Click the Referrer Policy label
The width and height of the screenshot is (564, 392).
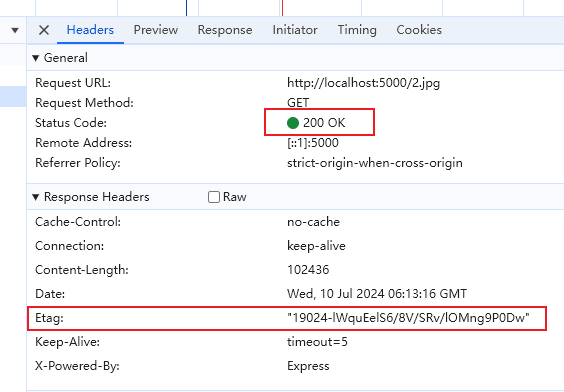78,163
